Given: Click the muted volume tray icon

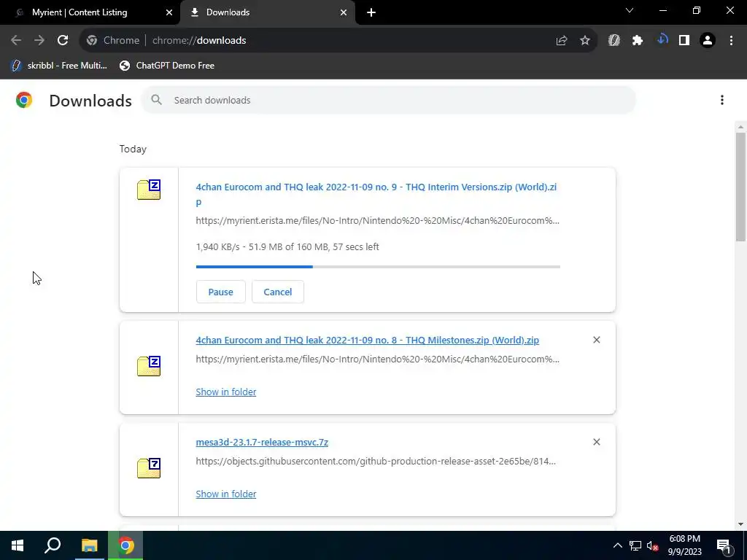Looking at the screenshot, I should (x=653, y=545).
